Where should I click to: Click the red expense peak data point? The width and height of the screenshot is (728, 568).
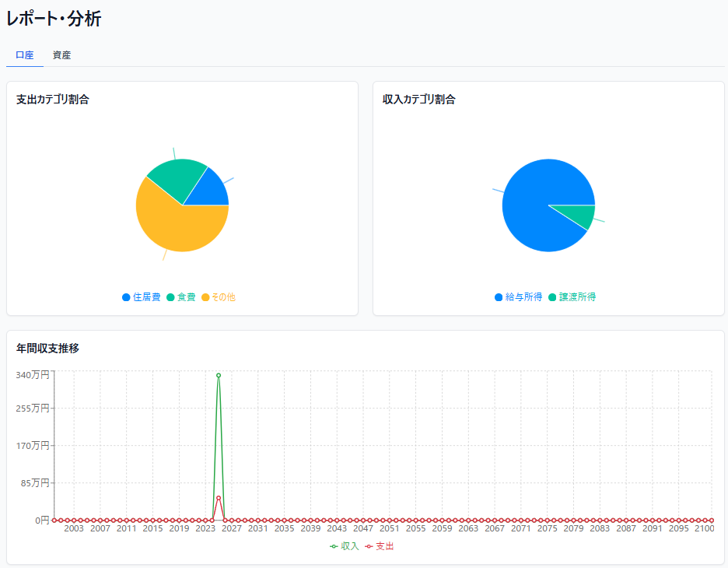pos(219,498)
